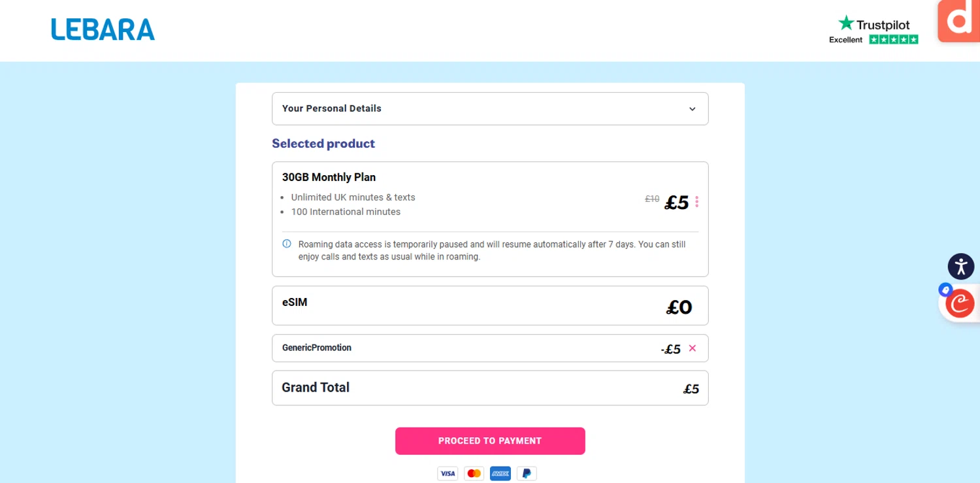Click the Visa payment icon

pos(448,473)
